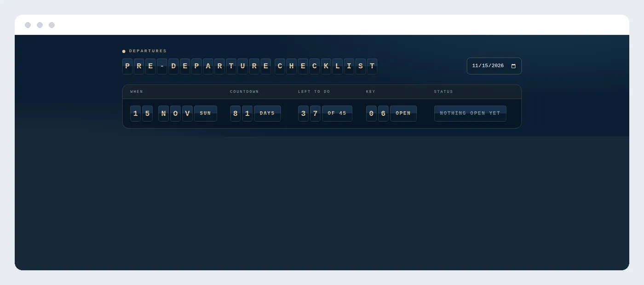Click the NOV month flap letters
The height and width of the screenshot is (285, 644).
coord(175,114)
